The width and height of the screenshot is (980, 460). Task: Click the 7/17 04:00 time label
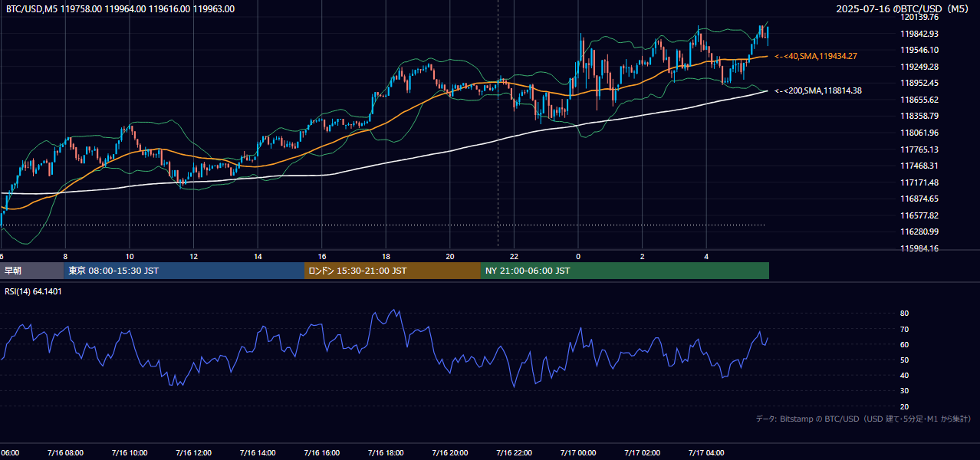(x=706, y=453)
